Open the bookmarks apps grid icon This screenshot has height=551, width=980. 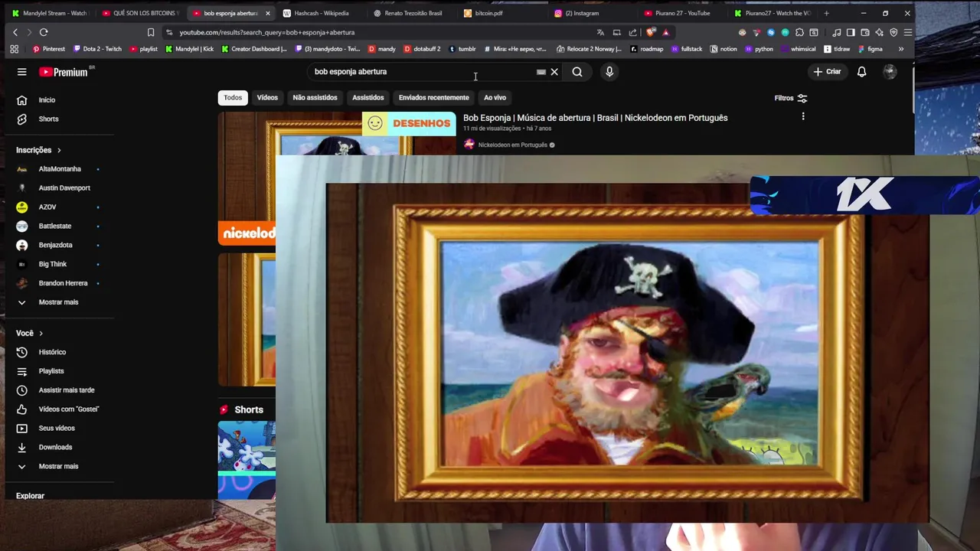pos(14,49)
